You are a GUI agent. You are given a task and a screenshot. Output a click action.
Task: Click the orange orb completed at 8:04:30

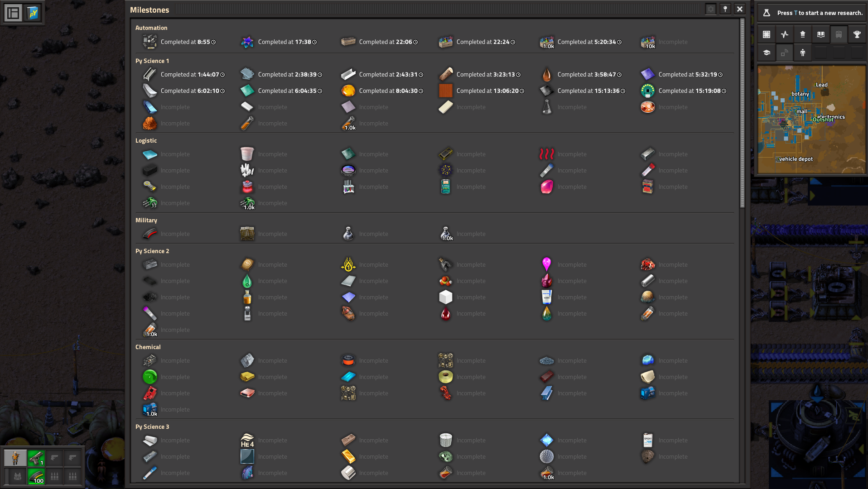click(x=348, y=91)
